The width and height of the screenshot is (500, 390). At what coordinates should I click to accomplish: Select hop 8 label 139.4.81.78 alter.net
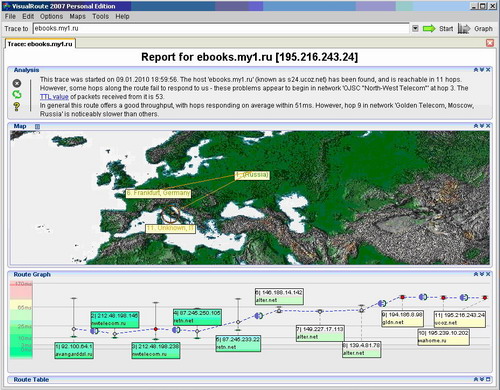(x=361, y=350)
